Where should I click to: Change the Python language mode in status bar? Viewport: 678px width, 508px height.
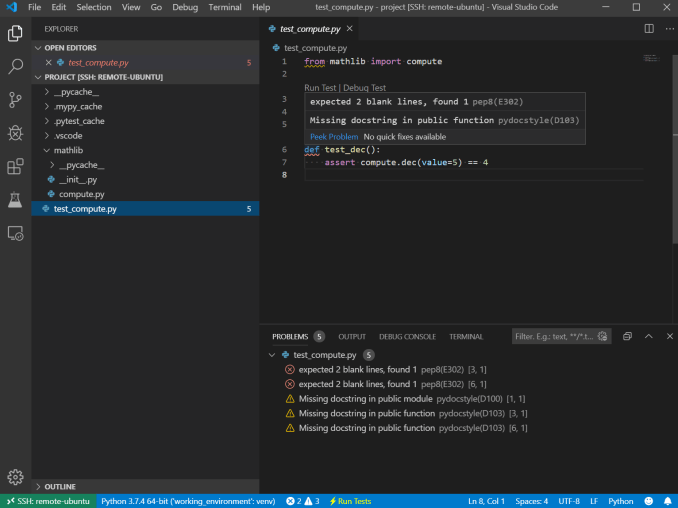(x=620, y=501)
